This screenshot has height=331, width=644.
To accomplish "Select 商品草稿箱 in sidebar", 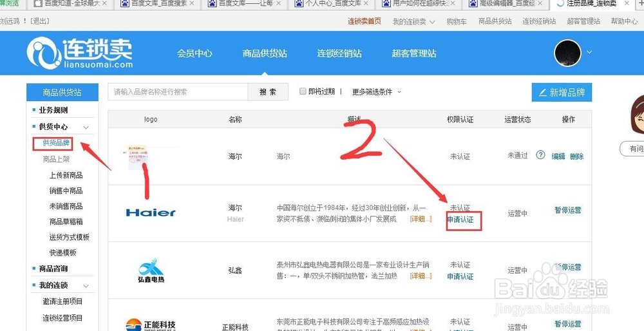I will point(66,222).
